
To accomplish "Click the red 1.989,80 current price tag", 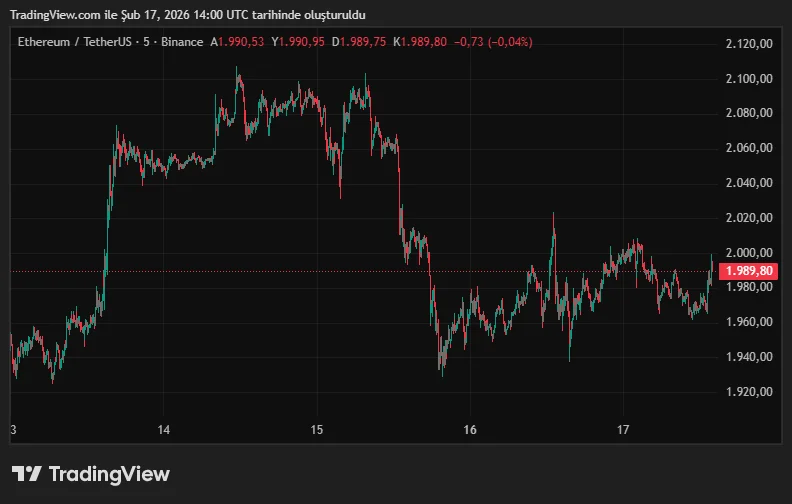I will tap(749, 271).
